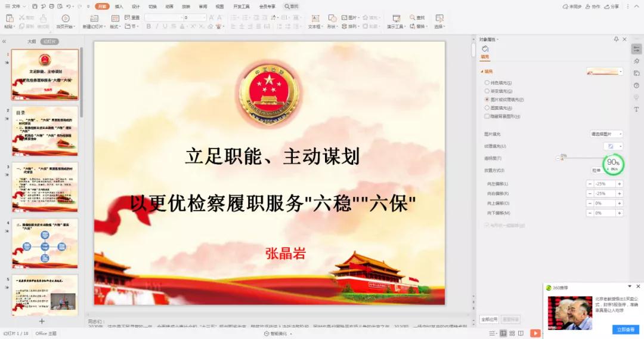Screen dimensions: 644x339
Task: Switch to the Outline (大纲) pane tab
Action: click(x=32, y=42)
